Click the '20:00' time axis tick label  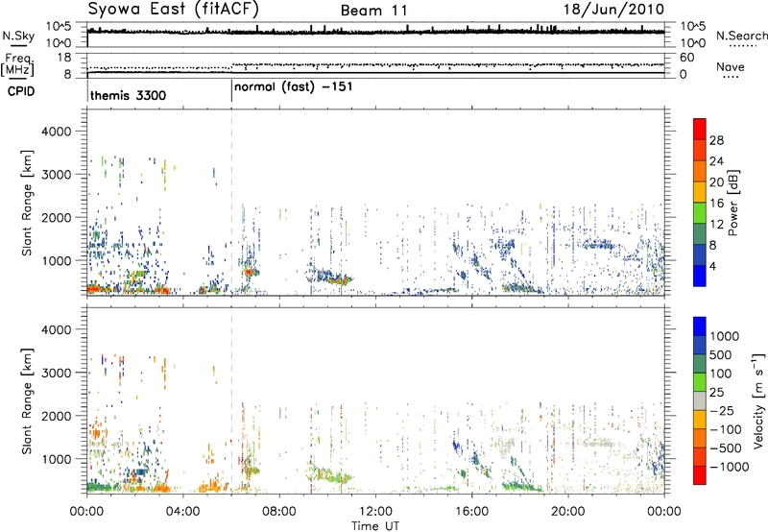[x=568, y=512]
